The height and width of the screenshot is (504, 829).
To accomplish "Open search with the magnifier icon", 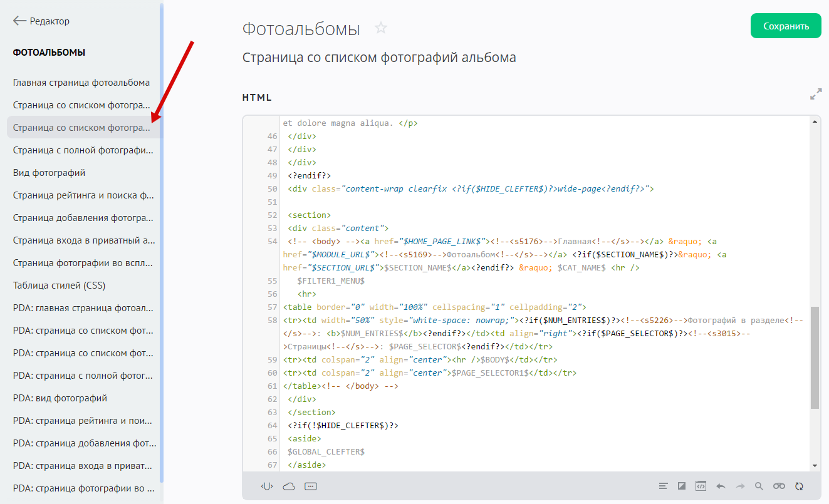I will 759,486.
